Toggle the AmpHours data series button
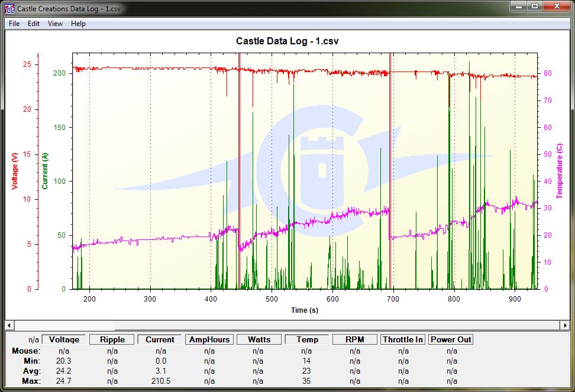This screenshot has width=575, height=392. (209, 339)
